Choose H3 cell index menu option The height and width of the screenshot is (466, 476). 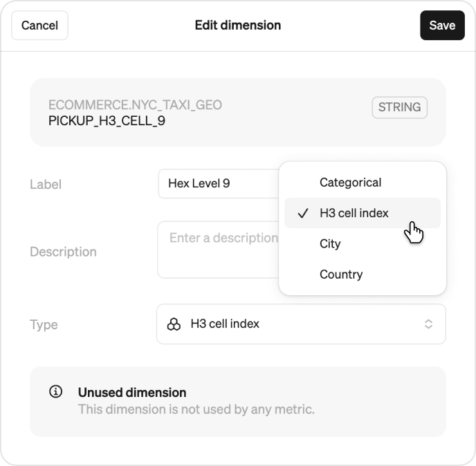362,213
